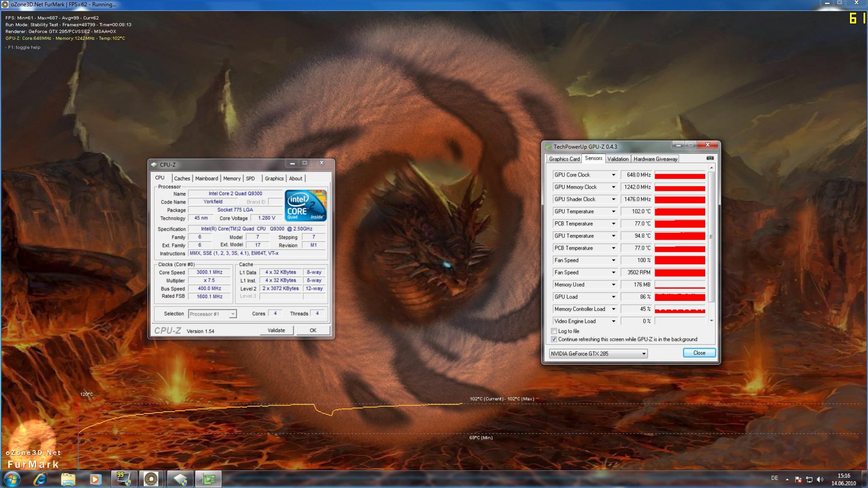The height and width of the screenshot is (488, 868).
Task: Switch to FurMark taskbar button
Action: pyautogui.click(x=152, y=479)
